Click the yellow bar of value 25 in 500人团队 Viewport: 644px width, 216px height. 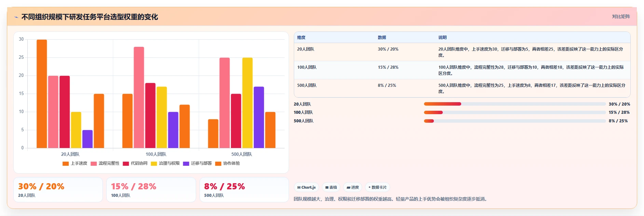247,103
